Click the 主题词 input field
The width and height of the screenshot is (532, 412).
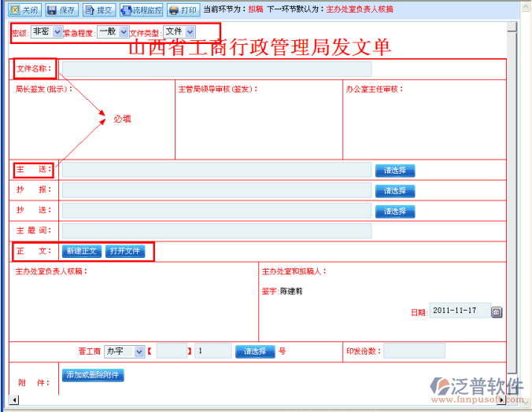216,231
